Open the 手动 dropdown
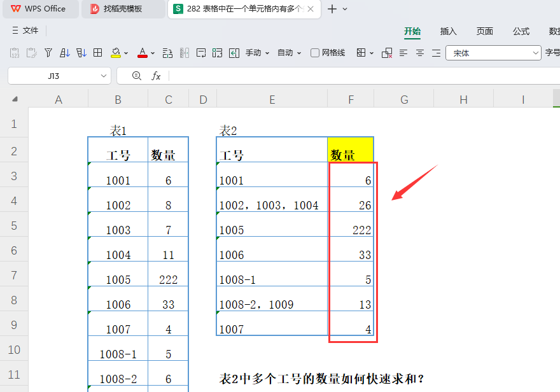The width and height of the screenshot is (560, 392). pyautogui.click(x=257, y=53)
